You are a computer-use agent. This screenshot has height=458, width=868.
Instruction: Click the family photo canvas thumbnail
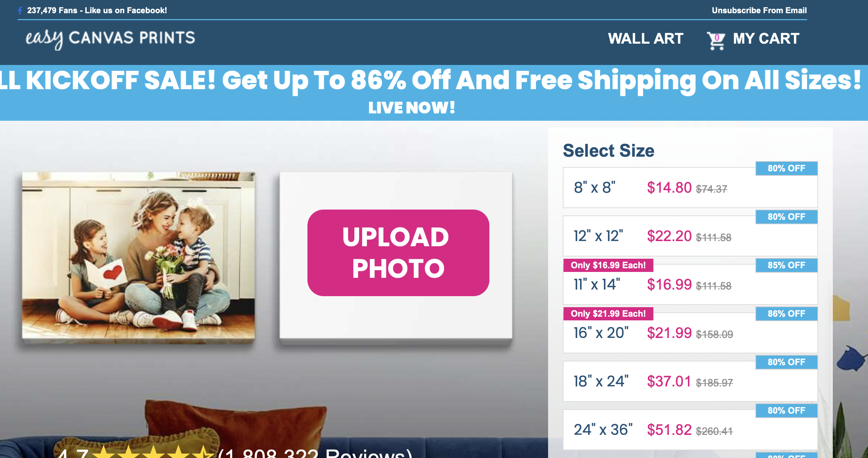138,255
